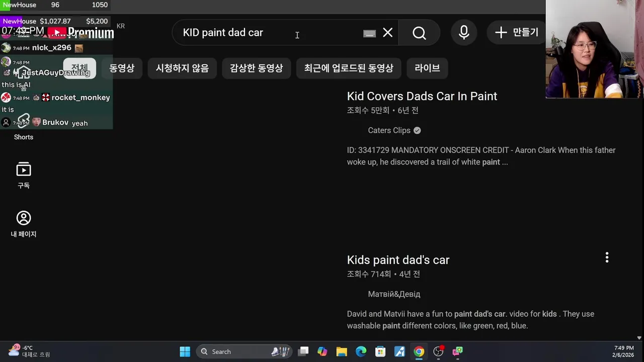Image resolution: width=644 pixels, height=362 pixels.
Task: Open the on-screen keyboard icon in search box
Action: 369,33
